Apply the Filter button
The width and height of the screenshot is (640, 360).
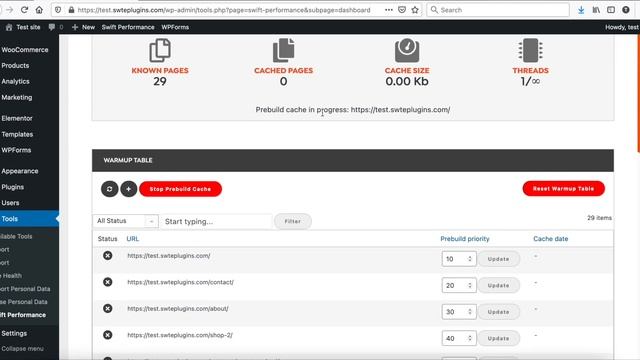click(x=293, y=221)
